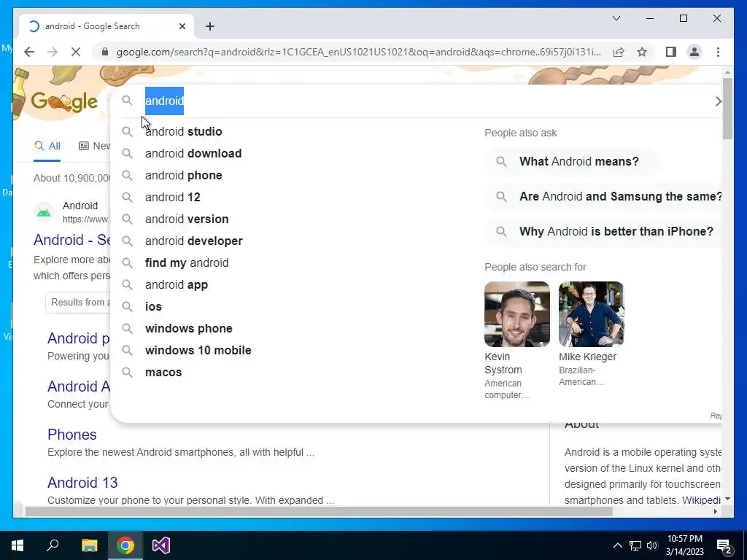Stop loading the page with X button
The image size is (747, 560).
tap(76, 52)
